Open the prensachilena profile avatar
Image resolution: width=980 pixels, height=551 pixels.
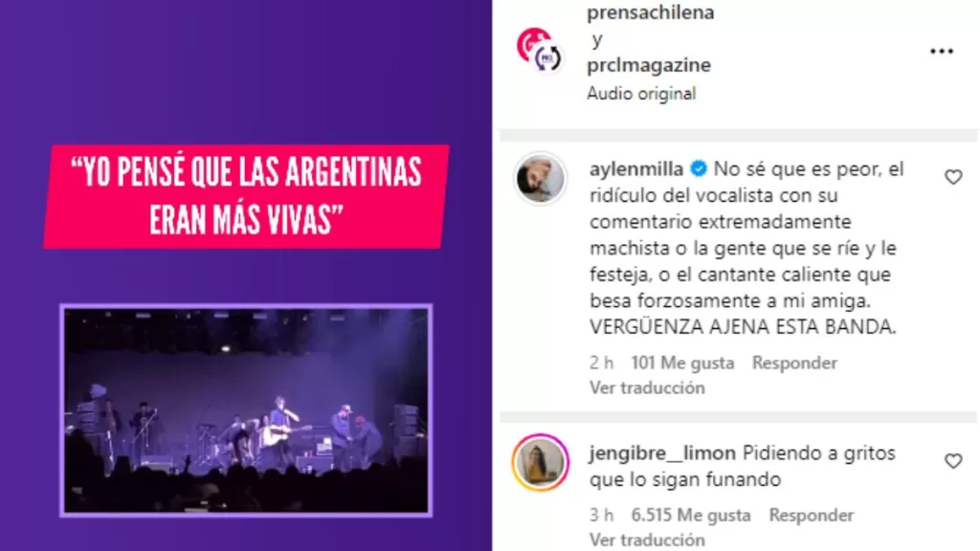(x=540, y=50)
